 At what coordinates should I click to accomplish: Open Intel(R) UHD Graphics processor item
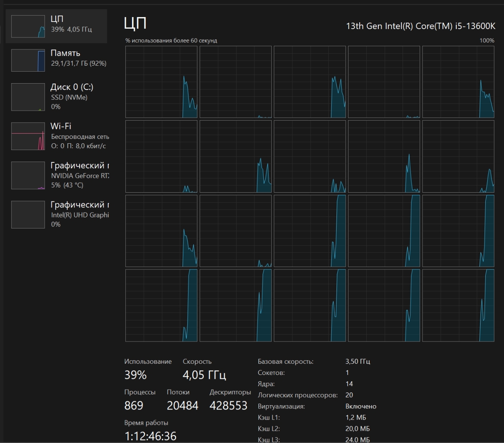pos(56,214)
